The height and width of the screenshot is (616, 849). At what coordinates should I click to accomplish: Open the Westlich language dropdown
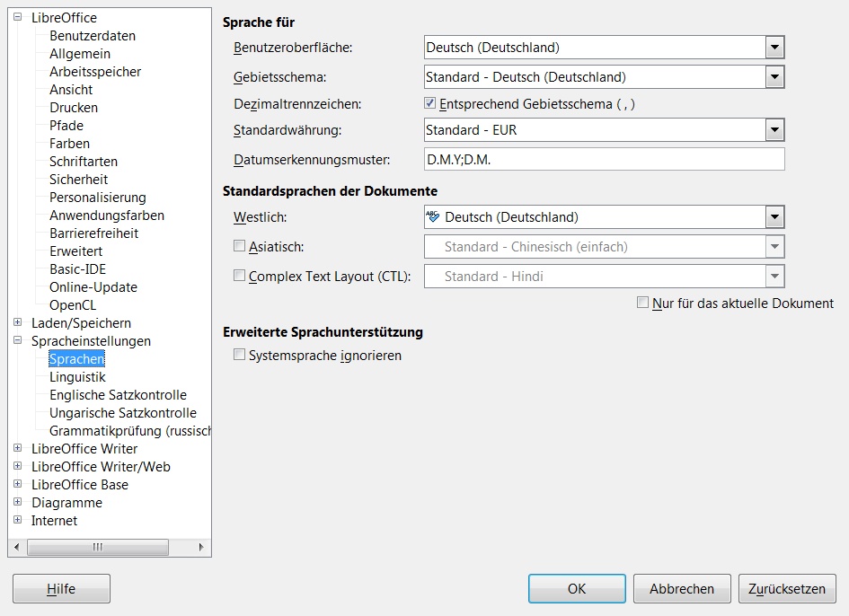[774, 217]
